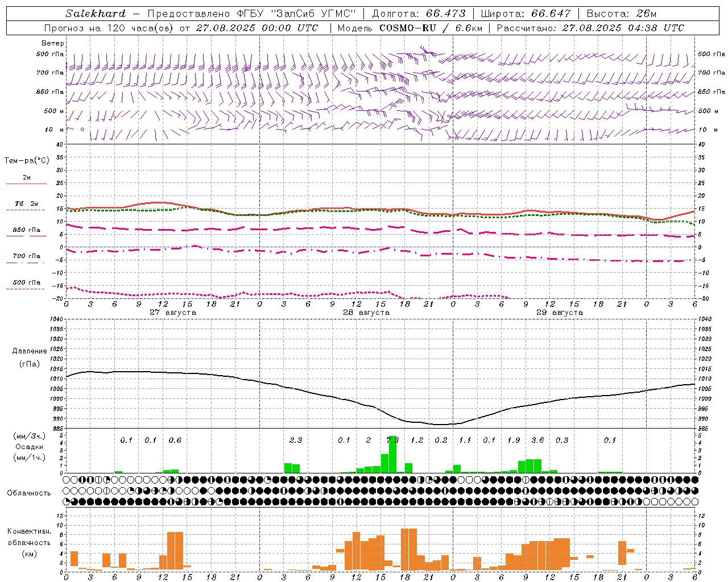Click the 3-hour precipitation value "0.3"

(562, 440)
